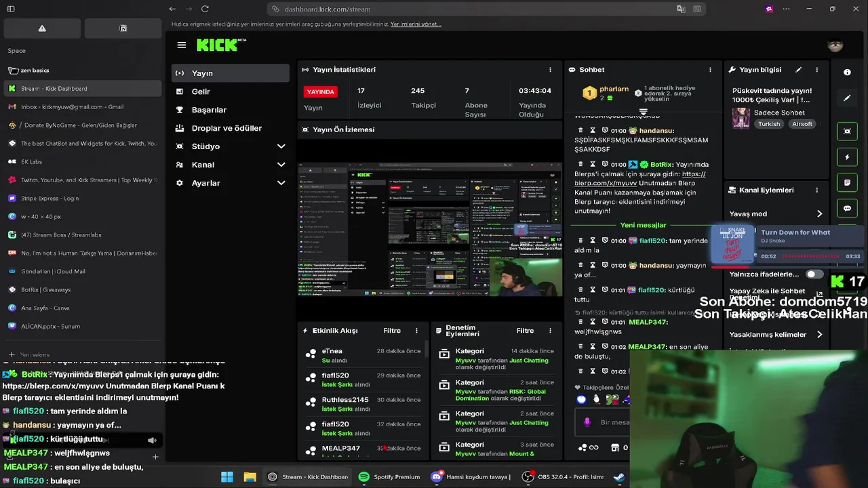Open the channel points icon below chat

(x=587, y=447)
